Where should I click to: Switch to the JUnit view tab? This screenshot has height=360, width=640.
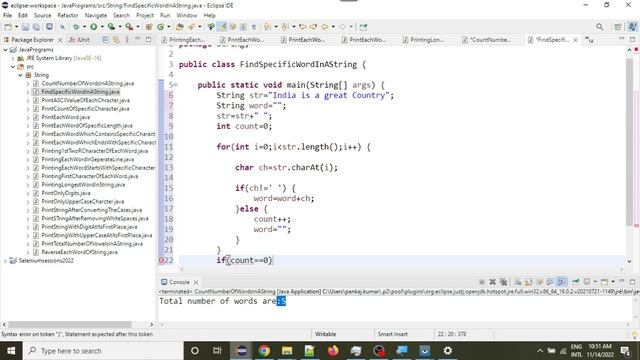point(80,40)
